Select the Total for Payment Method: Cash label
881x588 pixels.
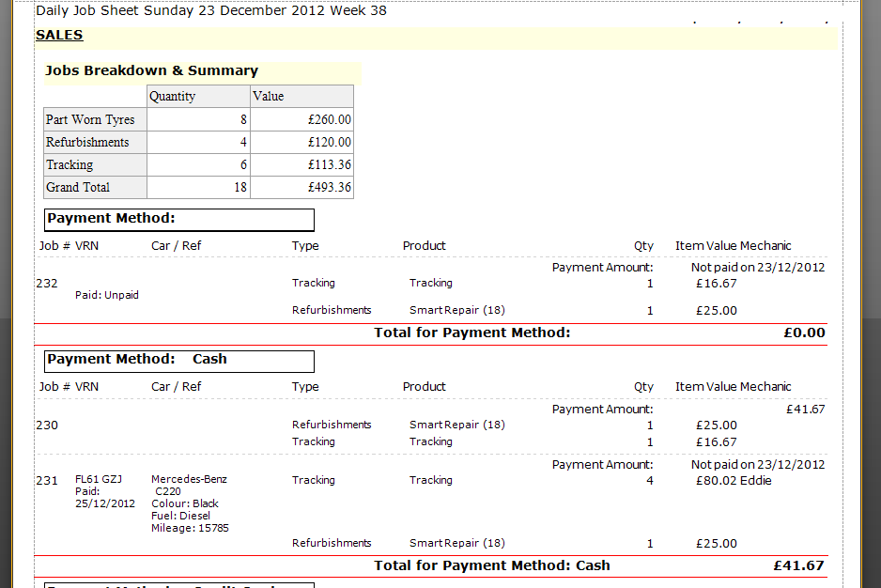tap(491, 565)
